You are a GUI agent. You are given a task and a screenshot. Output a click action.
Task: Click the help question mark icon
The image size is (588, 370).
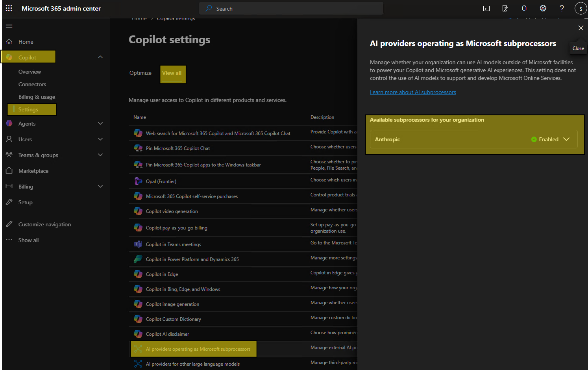point(562,8)
